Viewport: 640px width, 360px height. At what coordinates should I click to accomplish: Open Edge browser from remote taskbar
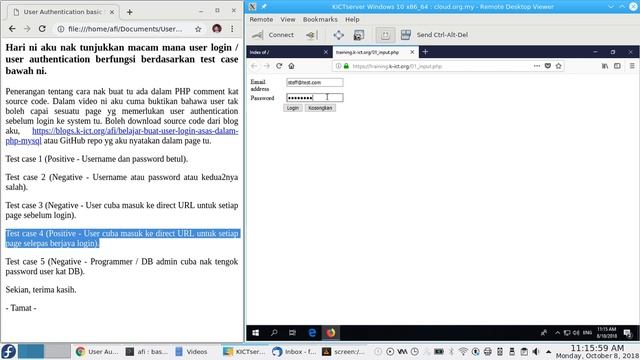(x=312, y=333)
